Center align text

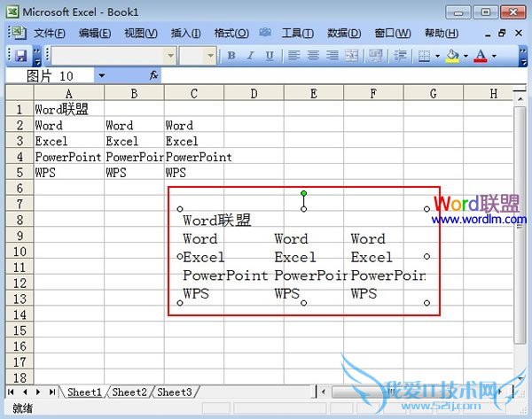(x=313, y=55)
